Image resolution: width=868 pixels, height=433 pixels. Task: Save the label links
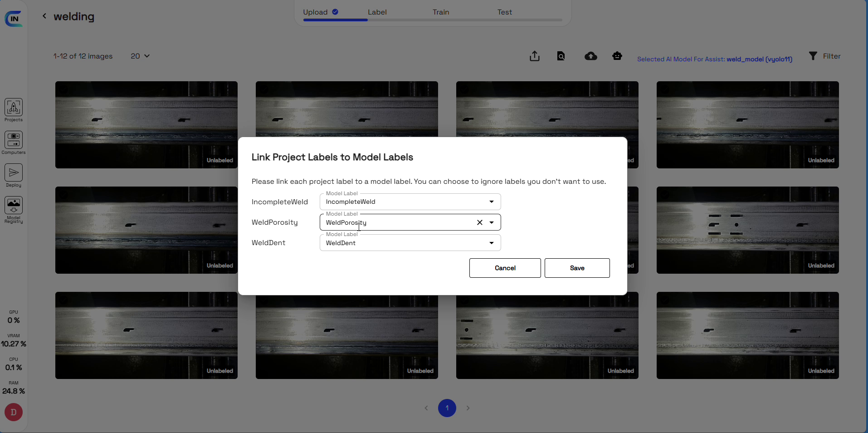pos(577,268)
